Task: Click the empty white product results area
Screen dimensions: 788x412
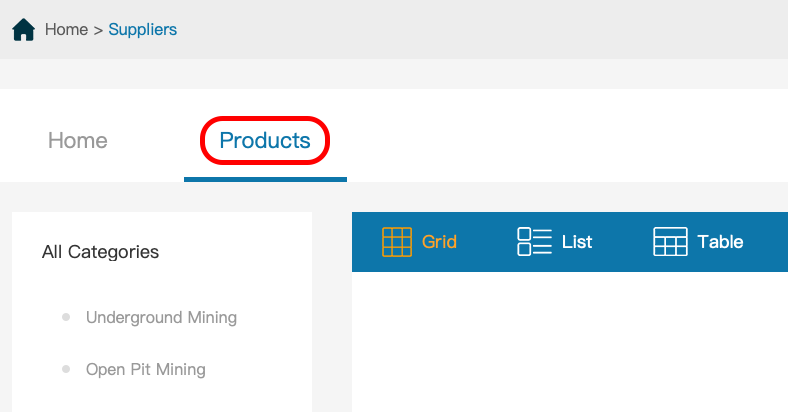Action: [570, 342]
